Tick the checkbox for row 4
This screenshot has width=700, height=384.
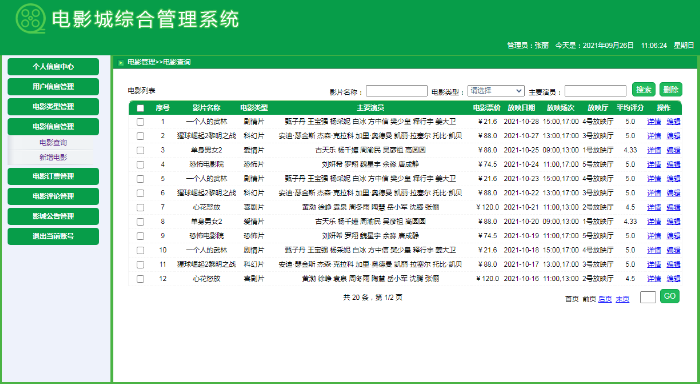[140, 164]
